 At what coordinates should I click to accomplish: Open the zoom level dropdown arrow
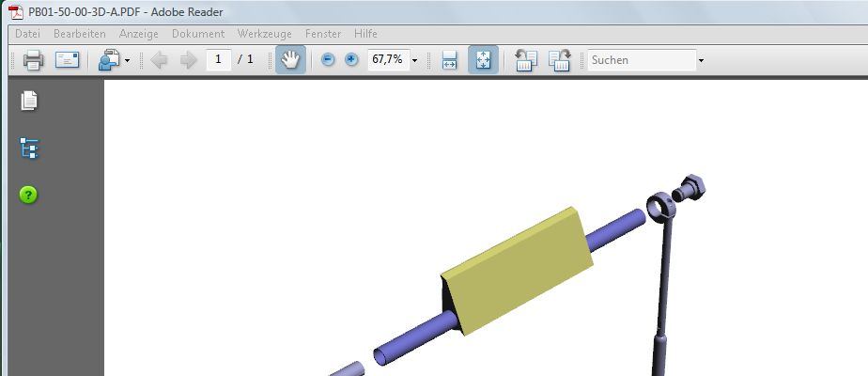[414, 60]
